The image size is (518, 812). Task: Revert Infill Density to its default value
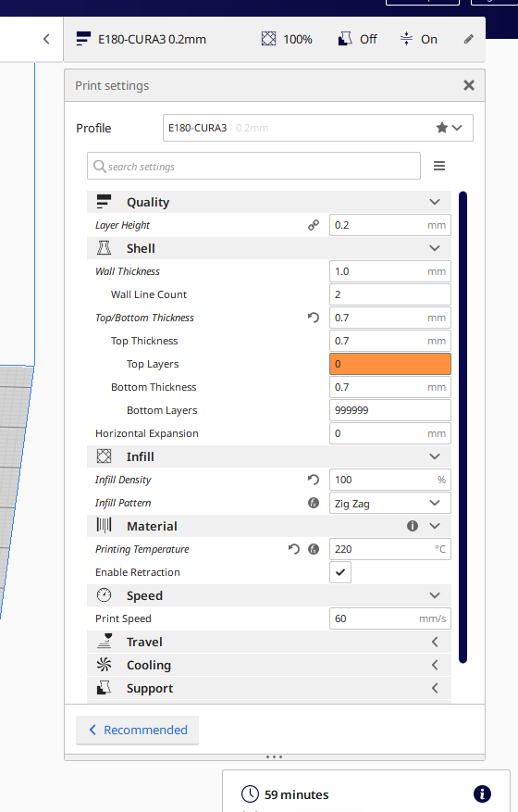(314, 480)
